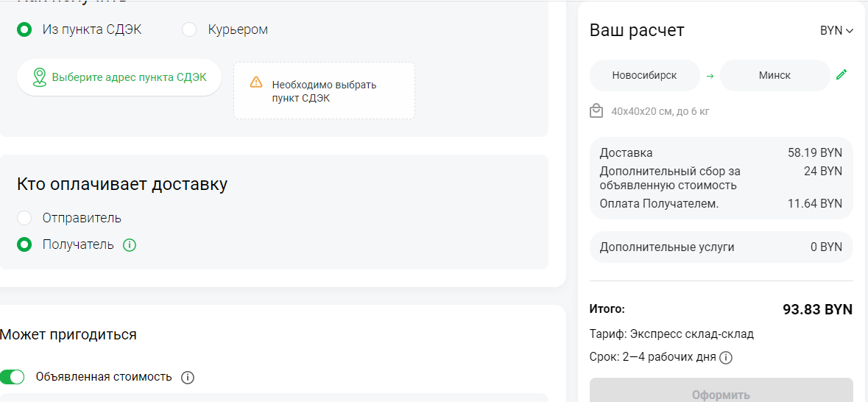Expand the Дополнительные услуги row
Viewport: 868px width, 402px height.
click(x=721, y=247)
